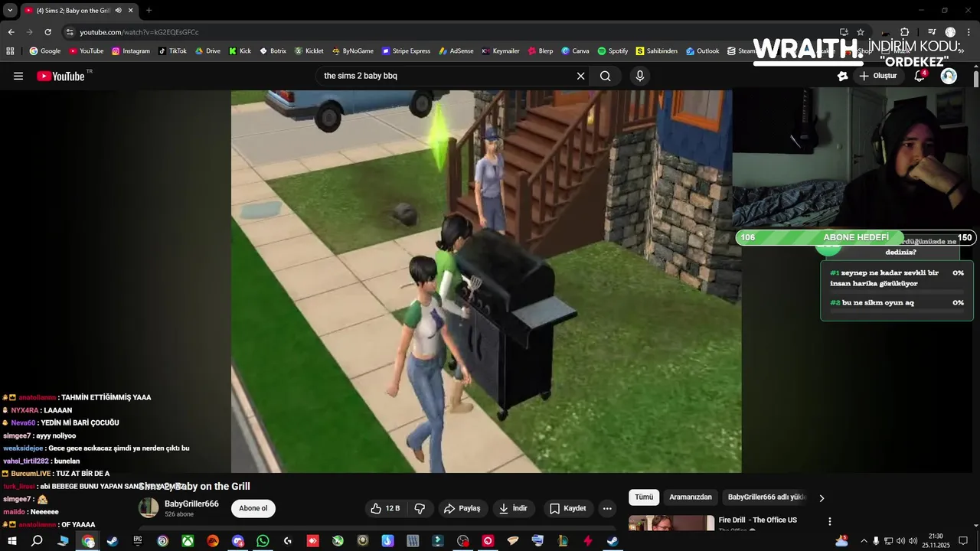Viewport: 980px width, 551px height.
Task: Open Windows Start menu
Action: tap(11, 541)
